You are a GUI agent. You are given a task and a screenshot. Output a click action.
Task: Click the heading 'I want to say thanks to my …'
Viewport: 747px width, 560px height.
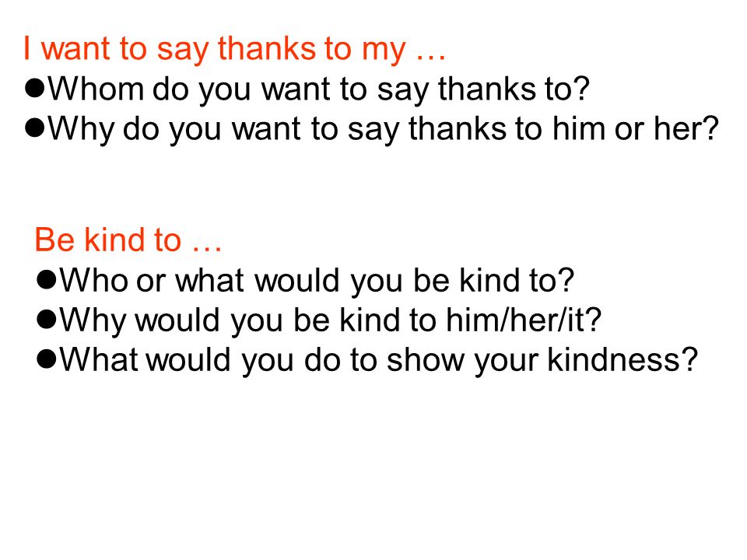(234, 49)
